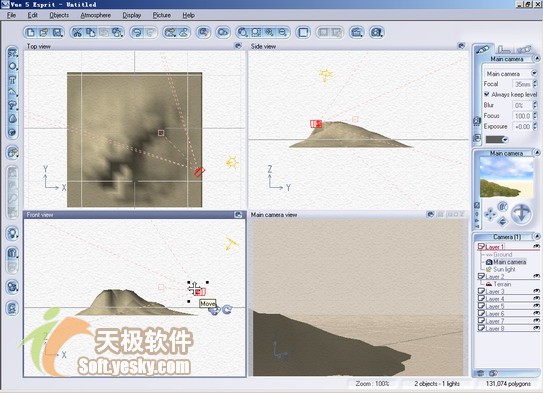Click the Cut scissors toolbar icon
The image size is (543, 393).
click(77, 33)
